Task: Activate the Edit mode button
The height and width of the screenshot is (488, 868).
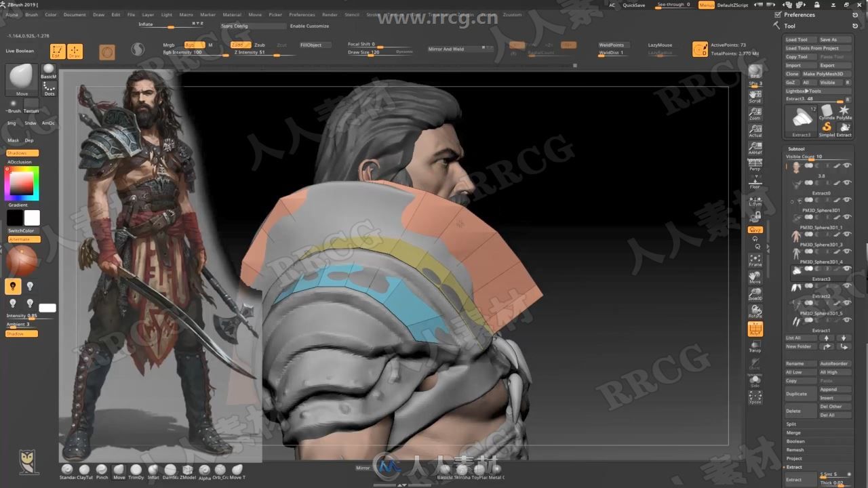Action: 58,52
